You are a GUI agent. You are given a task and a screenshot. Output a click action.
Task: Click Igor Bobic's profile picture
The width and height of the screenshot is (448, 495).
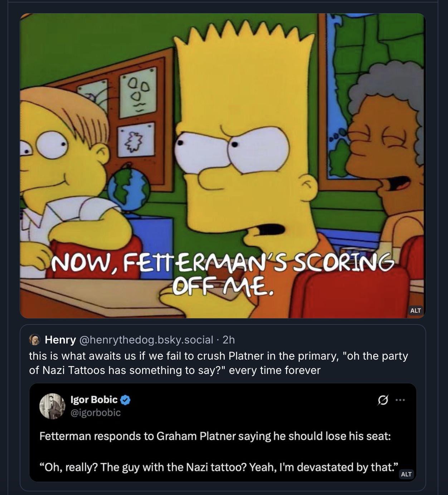52,406
